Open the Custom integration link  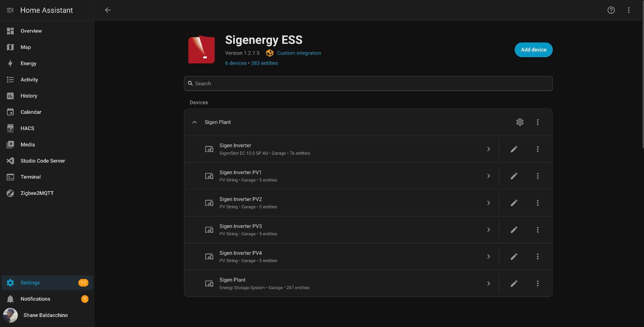299,53
